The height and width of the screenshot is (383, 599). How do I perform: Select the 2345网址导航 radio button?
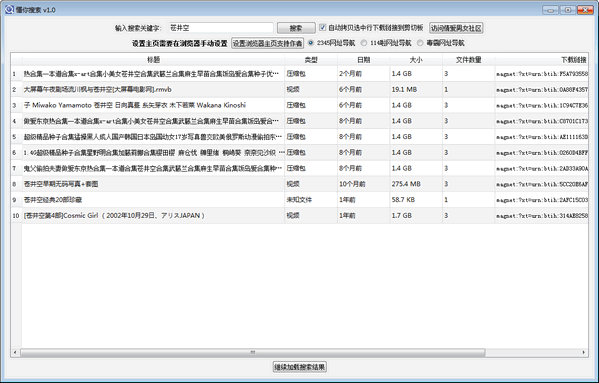311,43
